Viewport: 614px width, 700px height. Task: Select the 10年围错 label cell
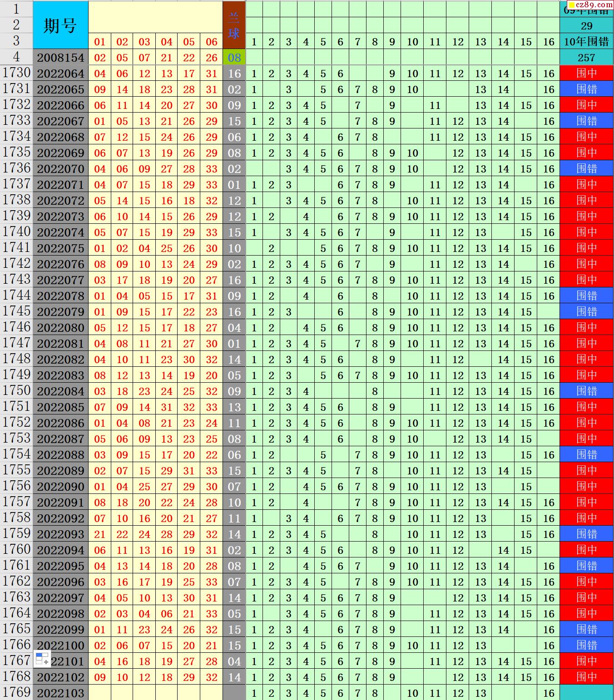586,42
